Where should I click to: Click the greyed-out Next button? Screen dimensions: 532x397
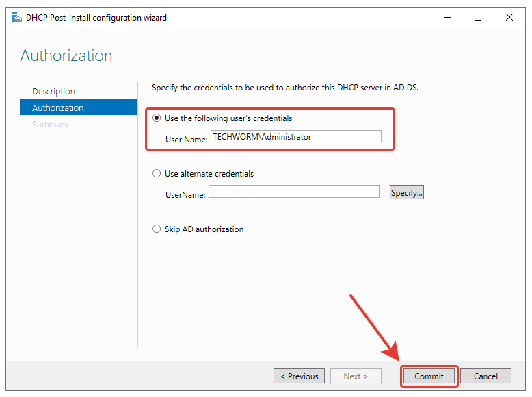click(x=356, y=376)
